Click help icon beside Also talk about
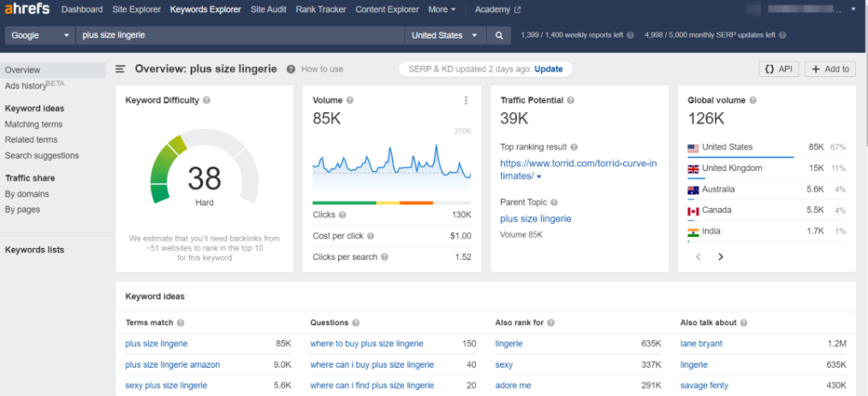 (744, 323)
